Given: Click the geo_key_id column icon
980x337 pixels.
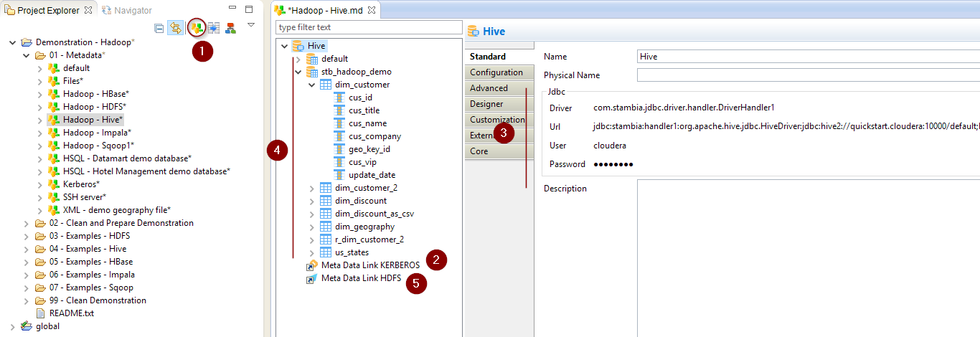Looking at the screenshot, I should click(339, 149).
